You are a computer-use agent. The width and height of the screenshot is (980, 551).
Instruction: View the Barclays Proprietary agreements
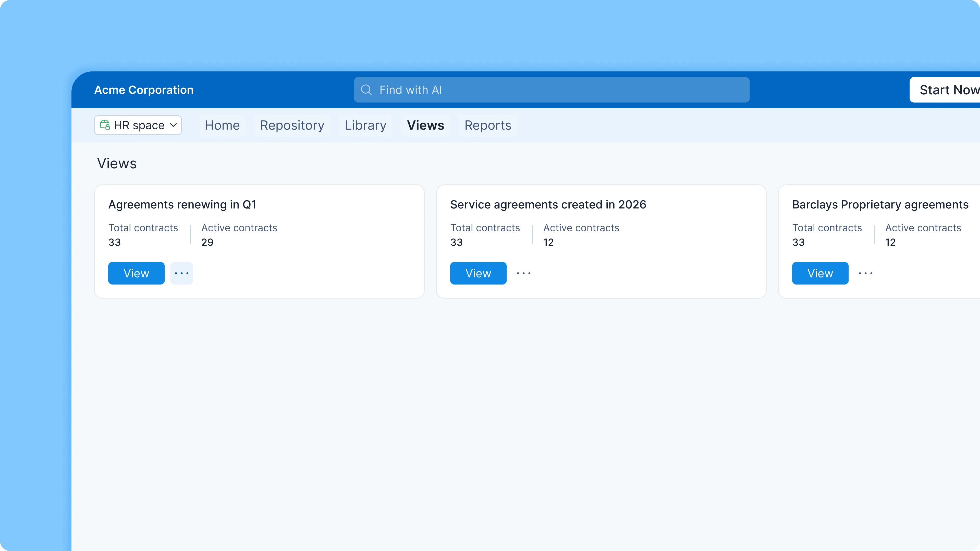(x=820, y=273)
